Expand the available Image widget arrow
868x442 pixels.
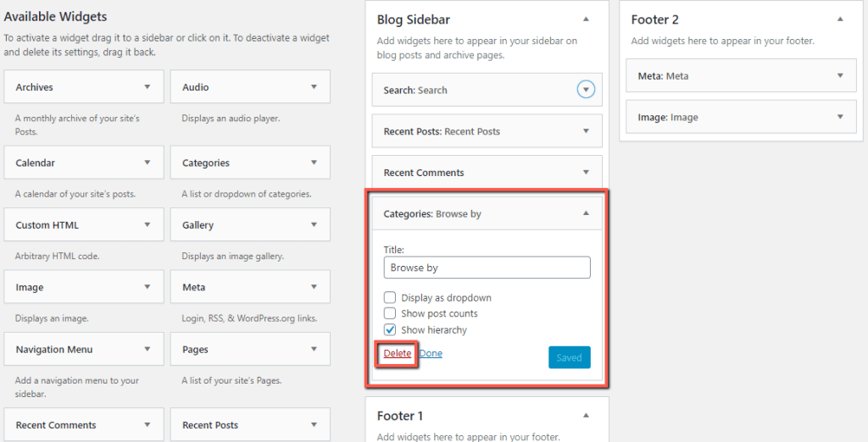coord(147,286)
